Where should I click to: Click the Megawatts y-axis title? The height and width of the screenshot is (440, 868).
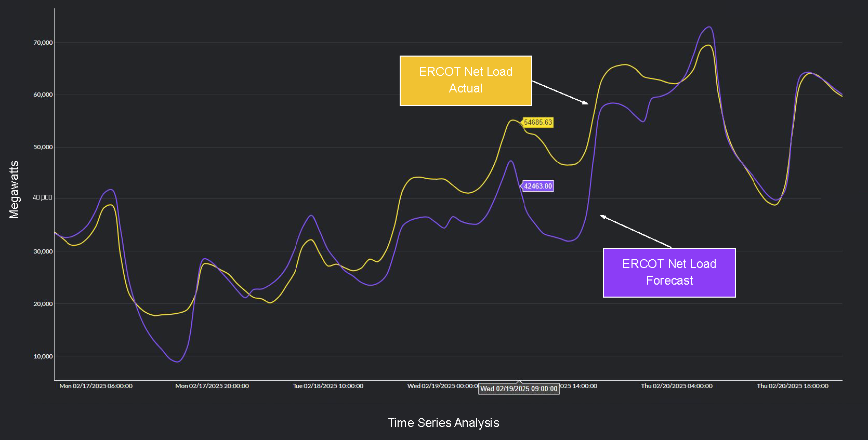coord(14,190)
